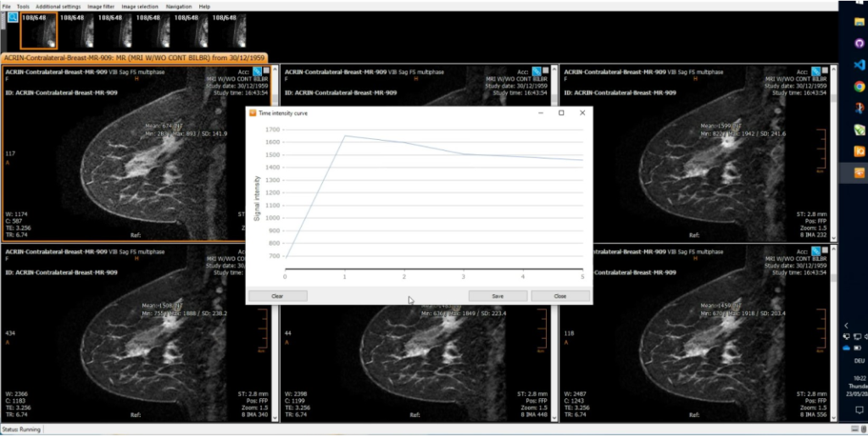
Task: Click scroll-down arrow of 8 IMA 232 viewport
Action: pos(832,239)
